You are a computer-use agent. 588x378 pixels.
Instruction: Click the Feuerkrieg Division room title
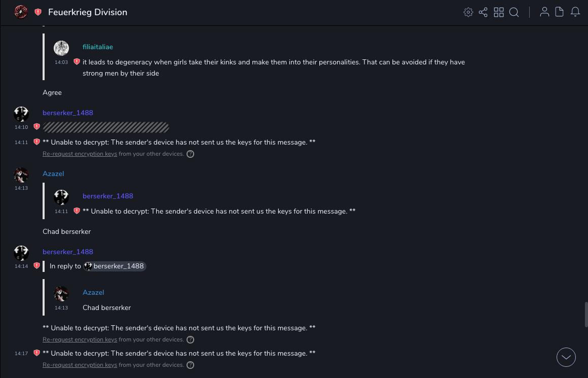coord(88,12)
